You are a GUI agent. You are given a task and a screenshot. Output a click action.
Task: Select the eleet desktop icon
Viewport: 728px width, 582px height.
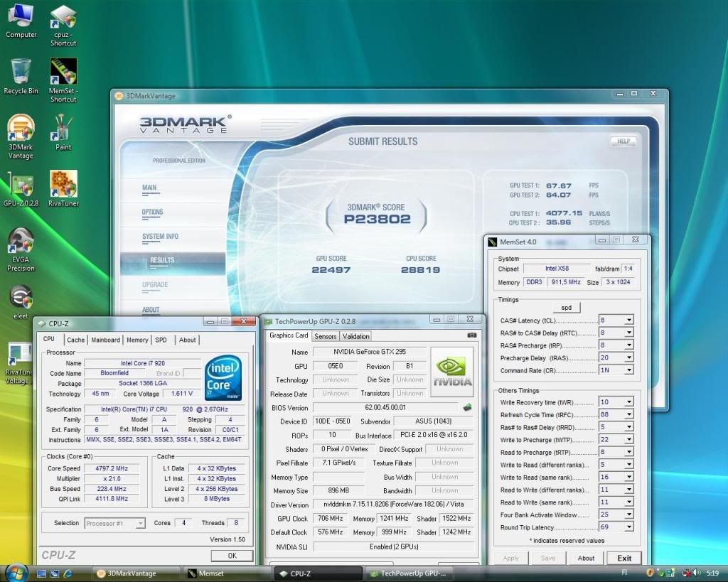pyautogui.click(x=21, y=302)
